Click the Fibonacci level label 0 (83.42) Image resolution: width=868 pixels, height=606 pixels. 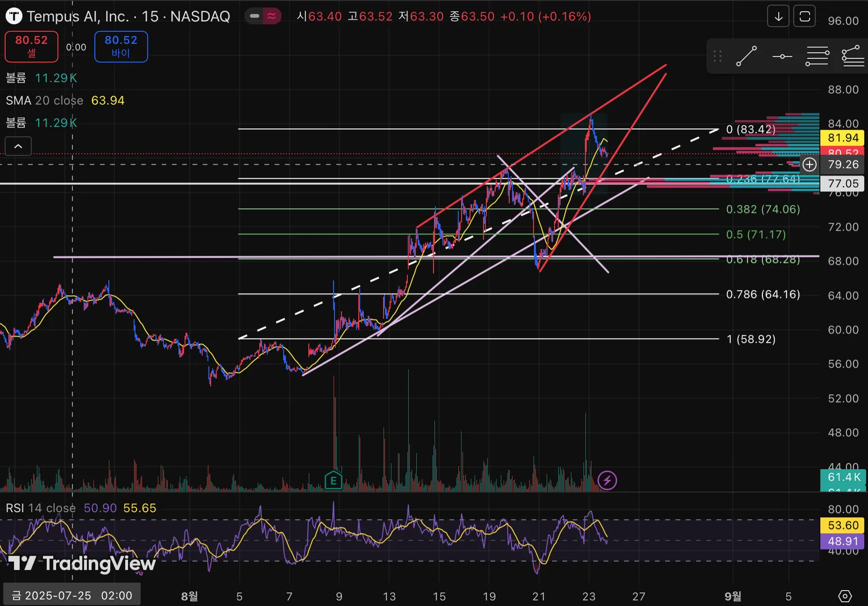751,129
